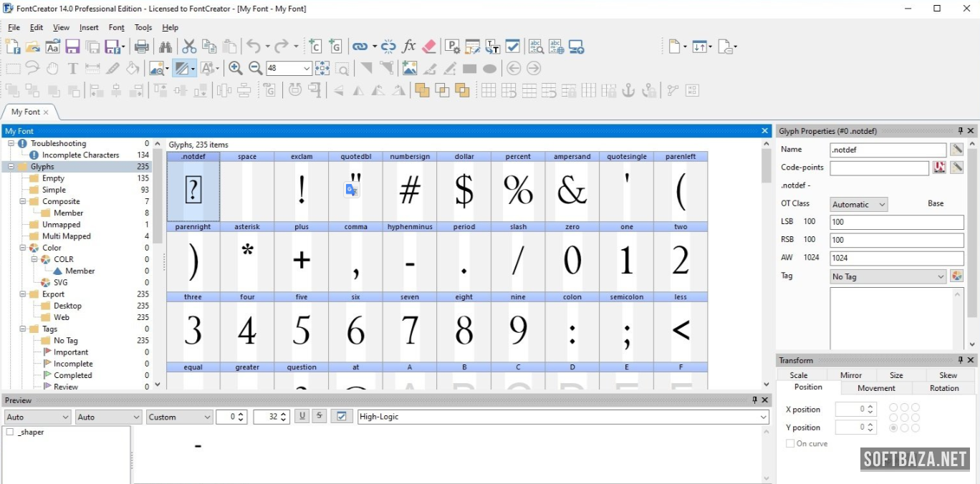Screen dimensions: 980x484
Task: Toggle the underline button in Preview
Action: [x=302, y=416]
